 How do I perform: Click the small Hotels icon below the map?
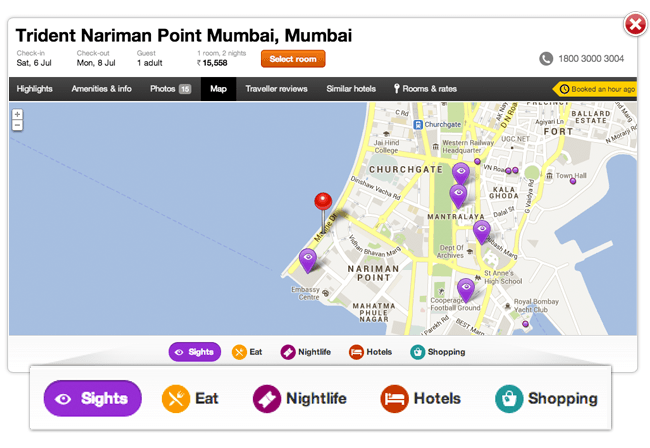(356, 352)
